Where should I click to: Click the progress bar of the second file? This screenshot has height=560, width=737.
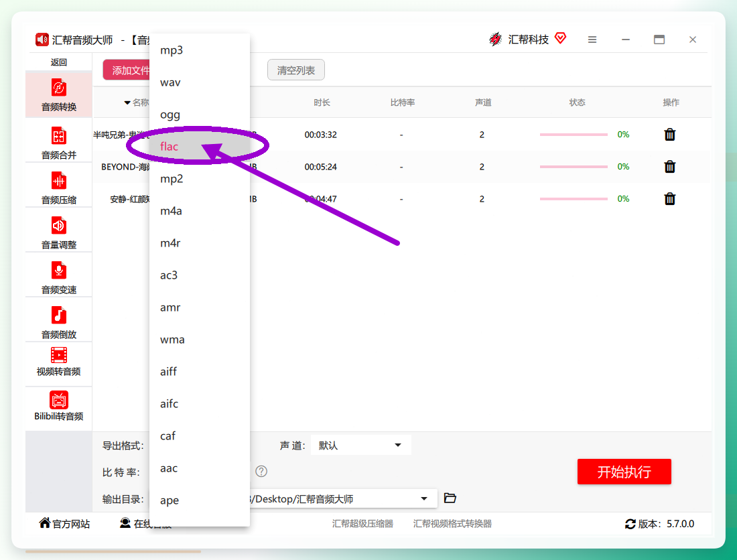tap(574, 167)
